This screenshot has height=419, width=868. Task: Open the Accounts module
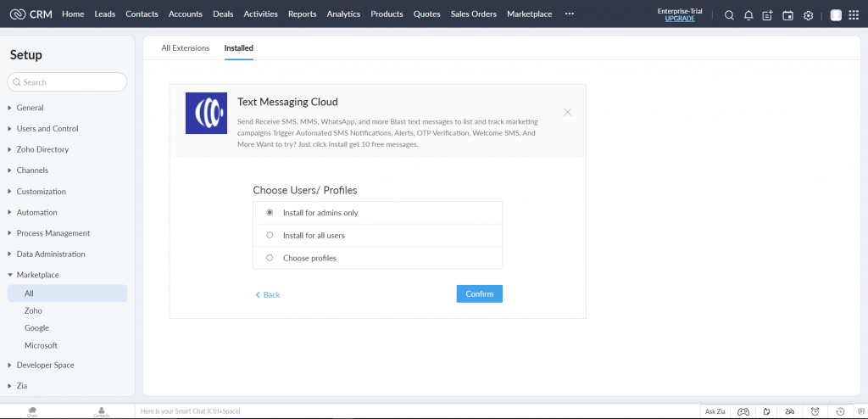click(x=186, y=14)
